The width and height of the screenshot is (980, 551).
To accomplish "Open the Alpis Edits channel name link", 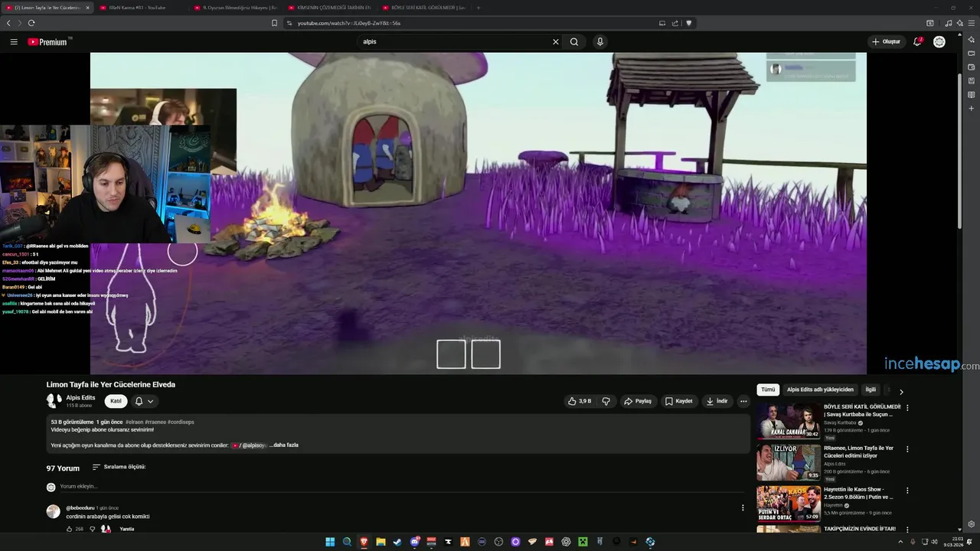I will 80,398.
